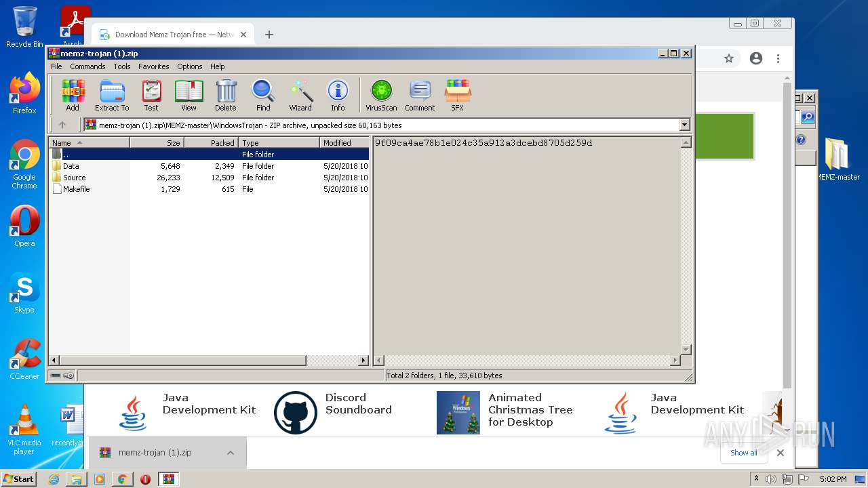This screenshot has width=868, height=488.
Task: Run the Test archive tool
Action: click(151, 95)
